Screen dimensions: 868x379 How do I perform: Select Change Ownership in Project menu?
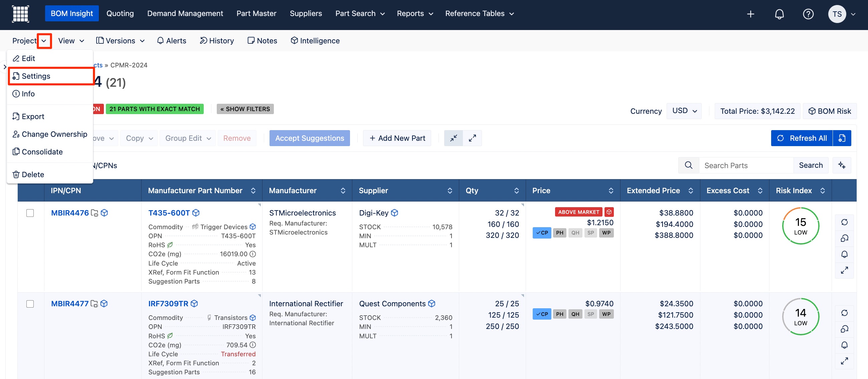[50, 134]
